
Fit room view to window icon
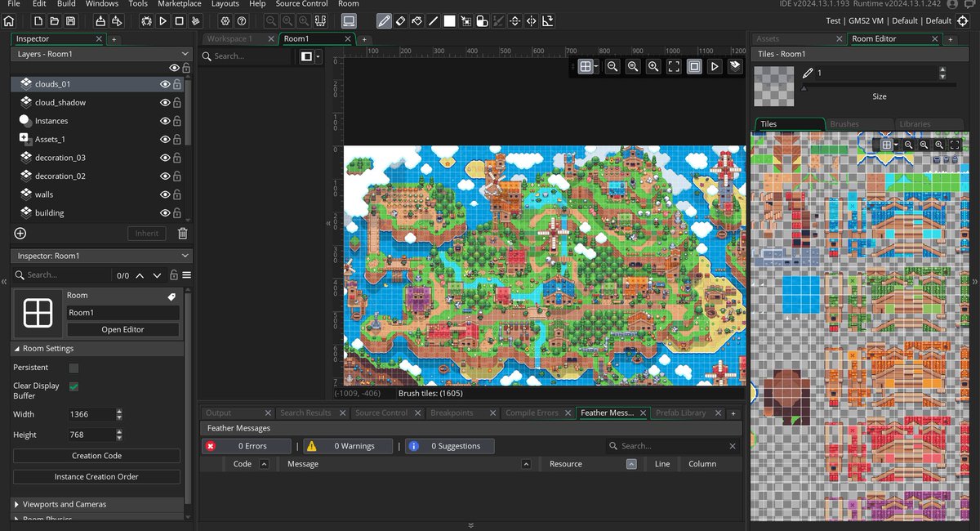(674, 66)
